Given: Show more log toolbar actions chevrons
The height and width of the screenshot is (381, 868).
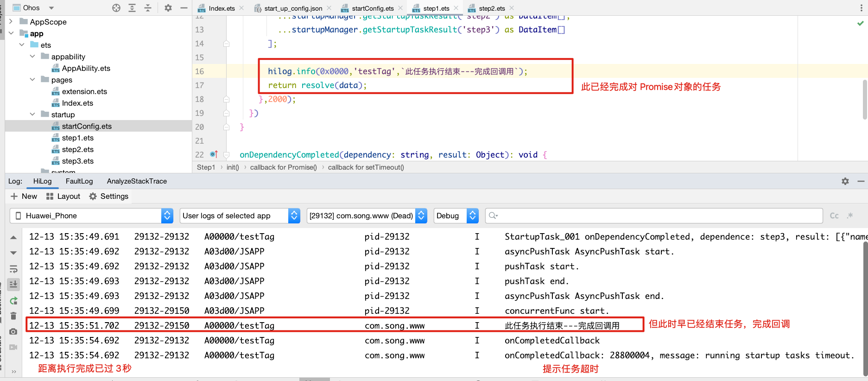Looking at the screenshot, I should (13, 372).
